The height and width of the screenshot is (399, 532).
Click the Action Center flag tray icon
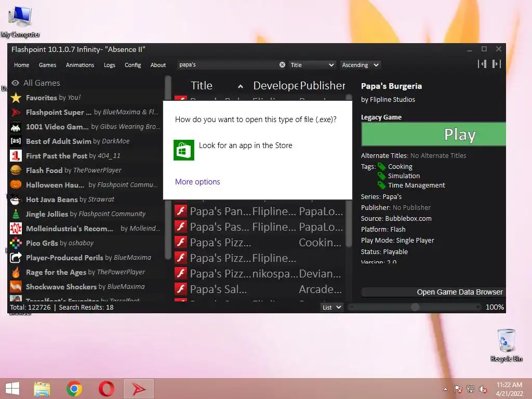458,389
